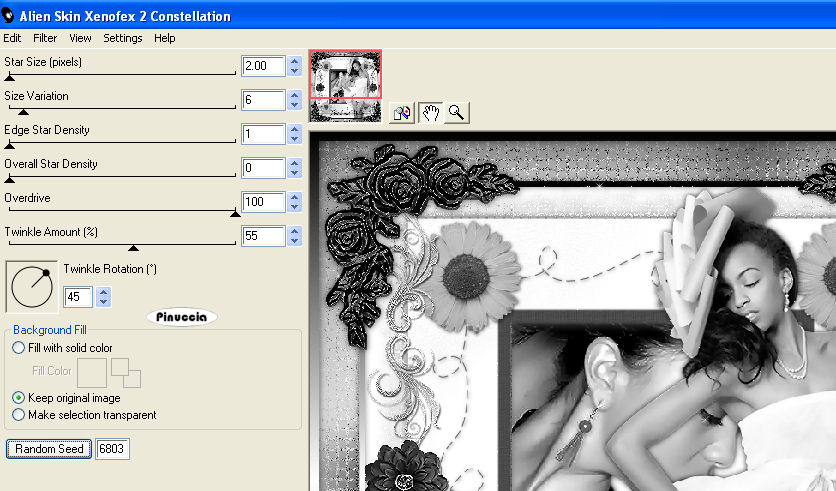This screenshot has width=836, height=491.
Task: Click the Random Seed button
Action: point(49,449)
